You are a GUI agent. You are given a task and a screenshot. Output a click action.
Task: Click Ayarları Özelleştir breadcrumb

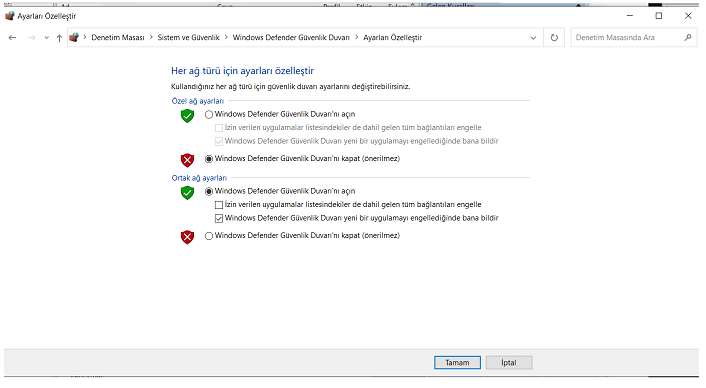[x=393, y=38]
